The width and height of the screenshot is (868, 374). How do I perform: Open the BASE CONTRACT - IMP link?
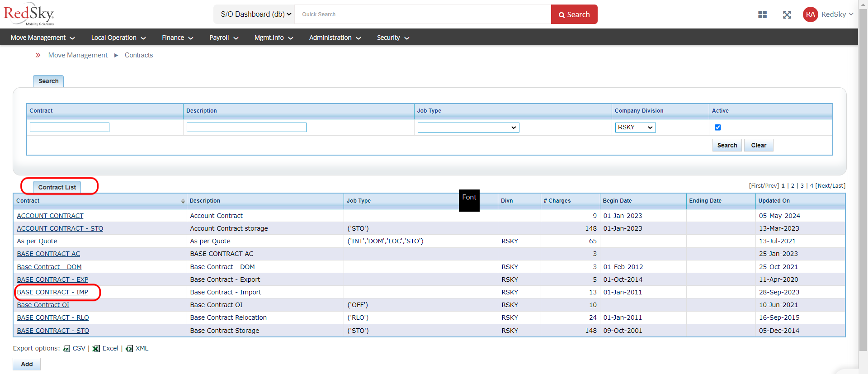(52, 292)
